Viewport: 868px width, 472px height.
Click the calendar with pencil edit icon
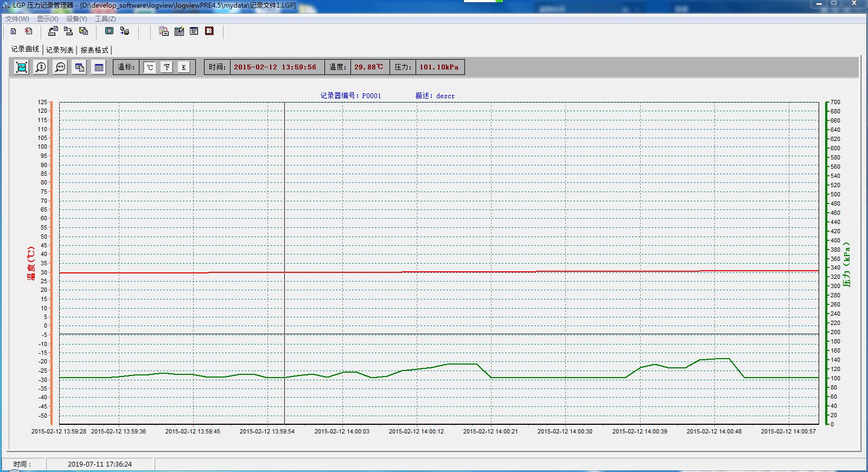[x=179, y=31]
